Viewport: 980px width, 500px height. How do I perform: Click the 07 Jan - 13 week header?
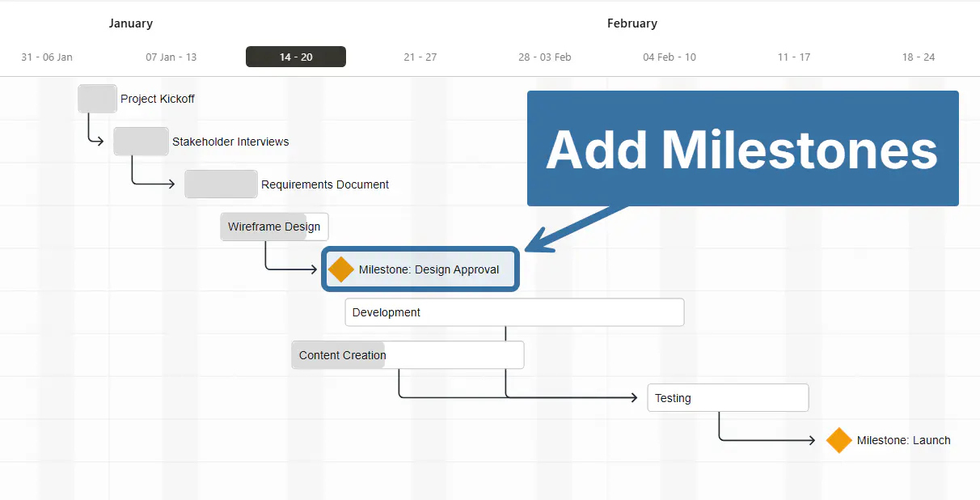(171, 57)
